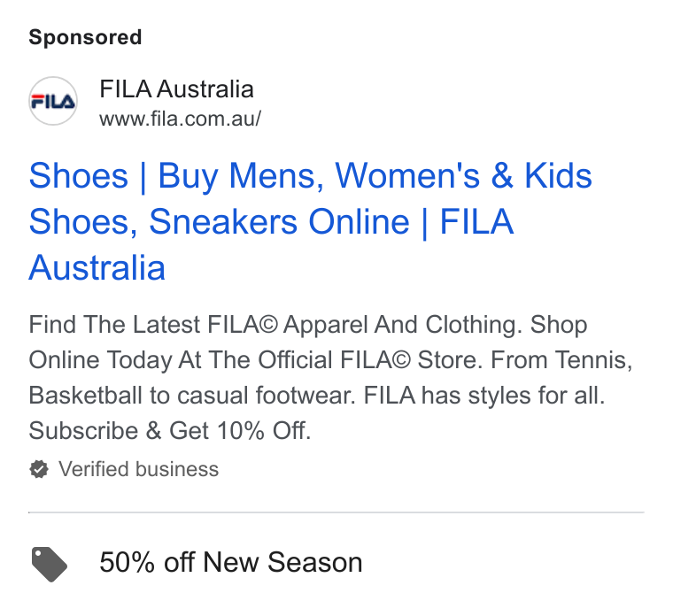673x616 pixels.
Task: Click the FILA Australia advertiser name
Action: pyautogui.click(x=176, y=89)
